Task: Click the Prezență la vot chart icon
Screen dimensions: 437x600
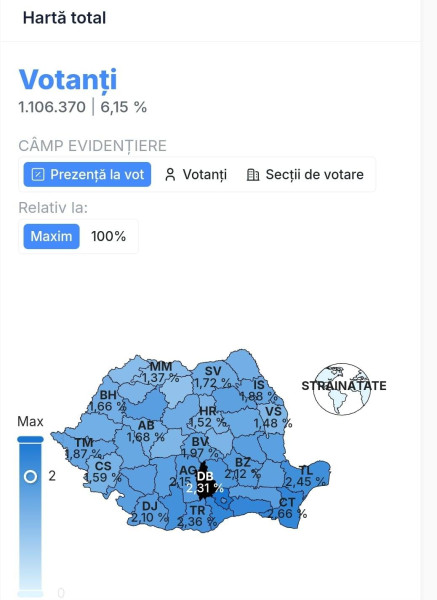Action: coord(38,174)
